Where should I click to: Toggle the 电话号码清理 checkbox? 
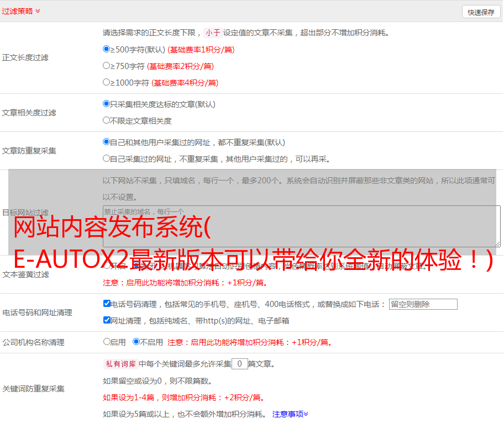click(107, 304)
